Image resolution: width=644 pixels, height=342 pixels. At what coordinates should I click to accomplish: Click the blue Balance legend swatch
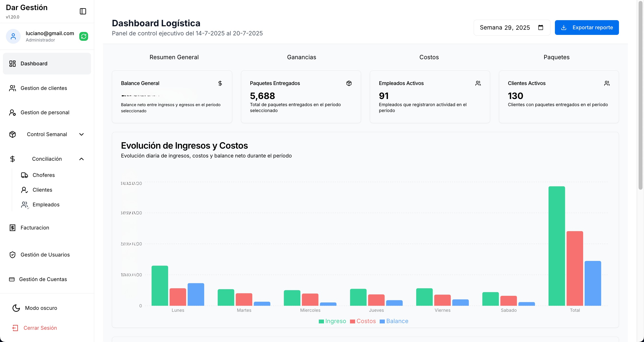point(382,321)
